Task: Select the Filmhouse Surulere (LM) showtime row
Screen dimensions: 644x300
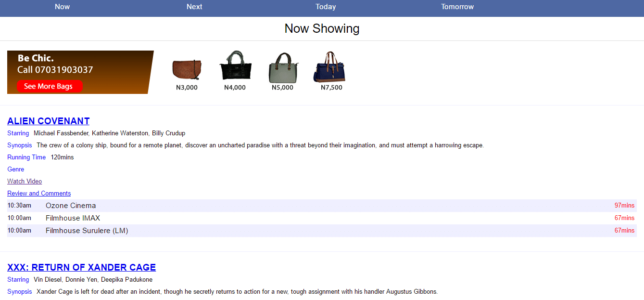Action: point(322,231)
